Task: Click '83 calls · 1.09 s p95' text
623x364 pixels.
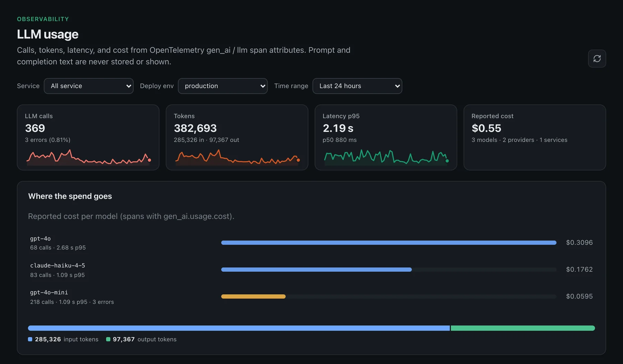Action: pos(57,275)
